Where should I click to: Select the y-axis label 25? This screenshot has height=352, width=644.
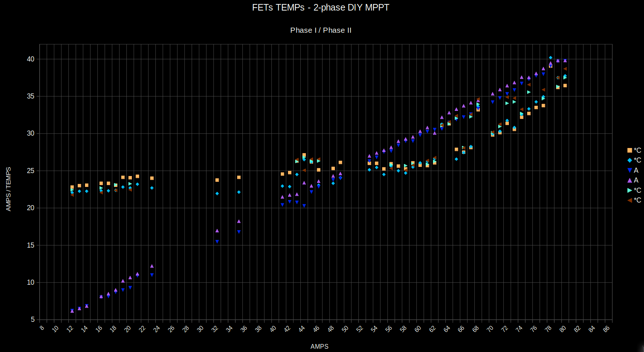[x=31, y=171]
